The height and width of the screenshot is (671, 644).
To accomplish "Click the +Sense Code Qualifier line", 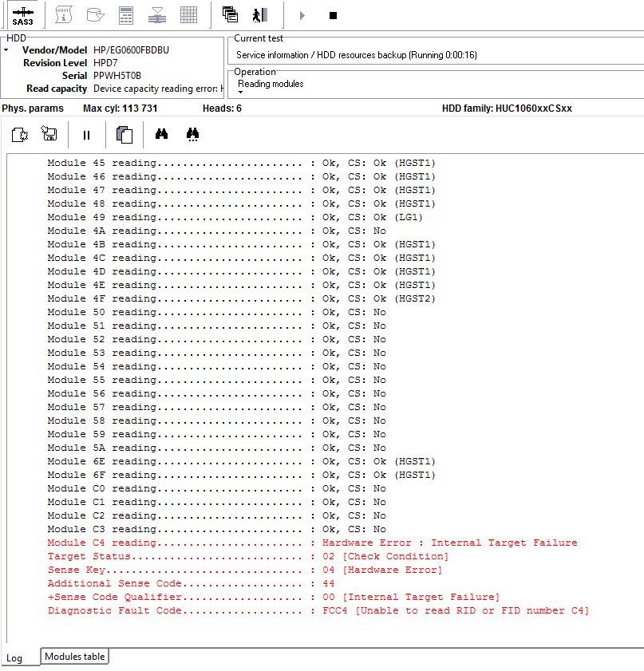I will (x=274, y=597).
